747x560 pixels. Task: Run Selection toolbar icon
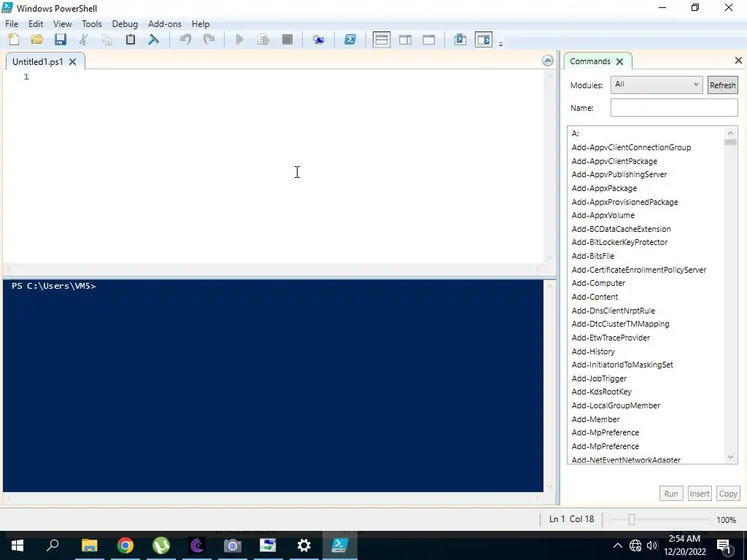point(263,39)
